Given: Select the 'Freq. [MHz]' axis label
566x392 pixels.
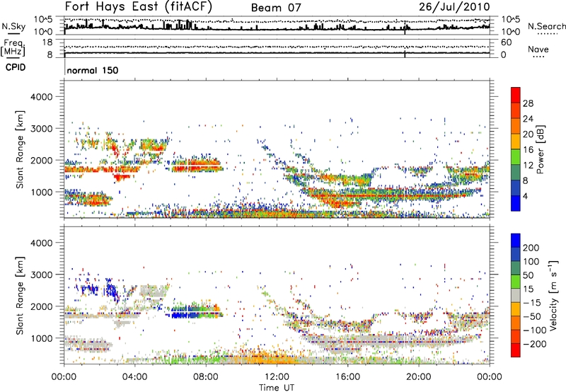Looking at the screenshot, I should point(13,47).
